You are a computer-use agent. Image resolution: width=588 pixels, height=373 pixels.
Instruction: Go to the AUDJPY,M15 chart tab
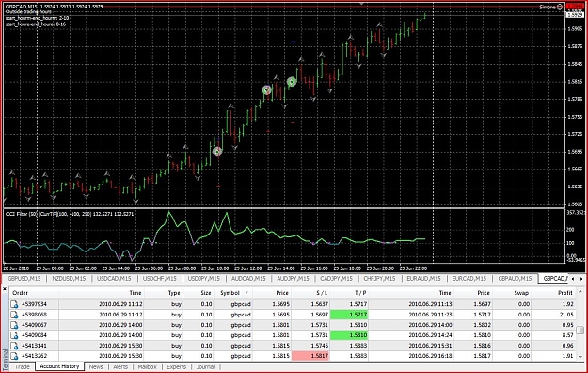point(293,279)
